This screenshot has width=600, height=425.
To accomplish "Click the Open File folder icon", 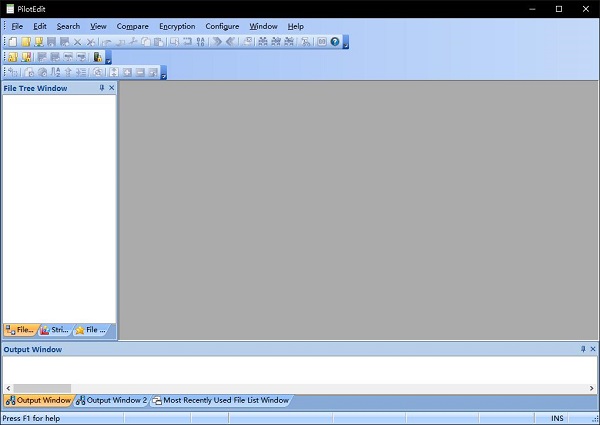I will coord(26,42).
